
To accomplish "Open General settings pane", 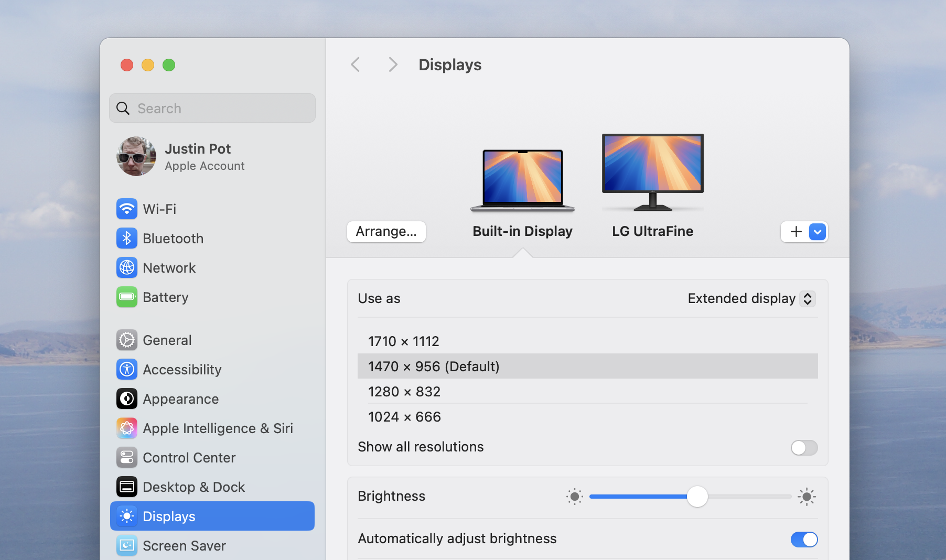I will click(x=212, y=340).
